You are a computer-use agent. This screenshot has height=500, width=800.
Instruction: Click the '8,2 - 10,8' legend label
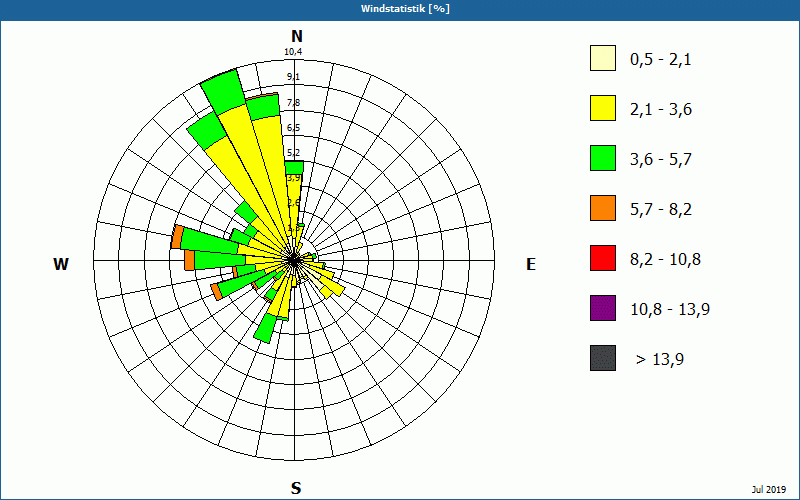pos(665,260)
